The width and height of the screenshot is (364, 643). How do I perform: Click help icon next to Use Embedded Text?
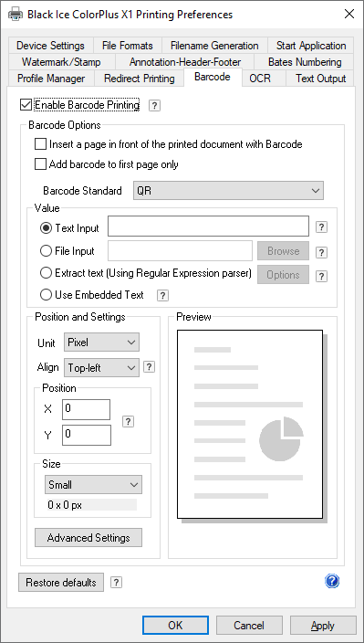click(163, 295)
